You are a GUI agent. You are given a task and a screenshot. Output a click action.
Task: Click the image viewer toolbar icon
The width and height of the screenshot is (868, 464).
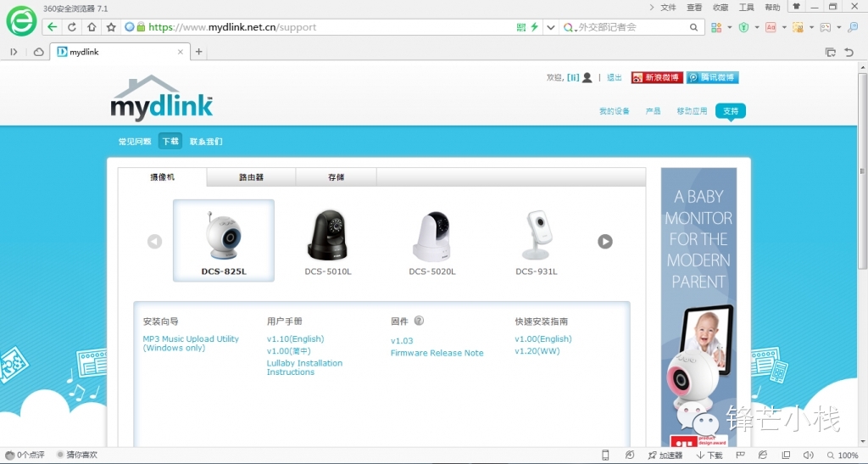click(x=826, y=27)
